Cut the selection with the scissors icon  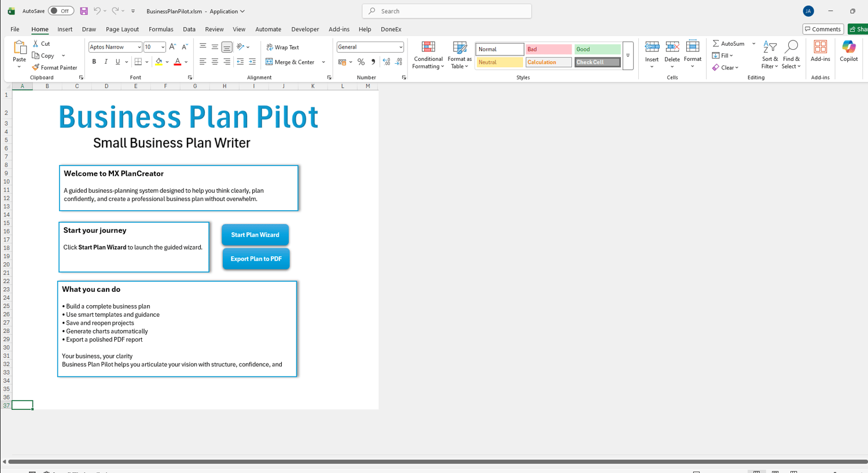point(36,43)
